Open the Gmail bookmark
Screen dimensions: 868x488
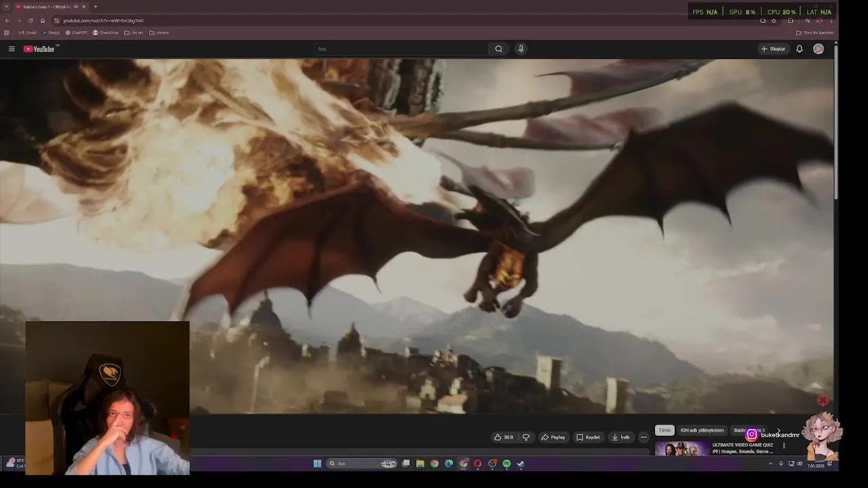(28, 33)
